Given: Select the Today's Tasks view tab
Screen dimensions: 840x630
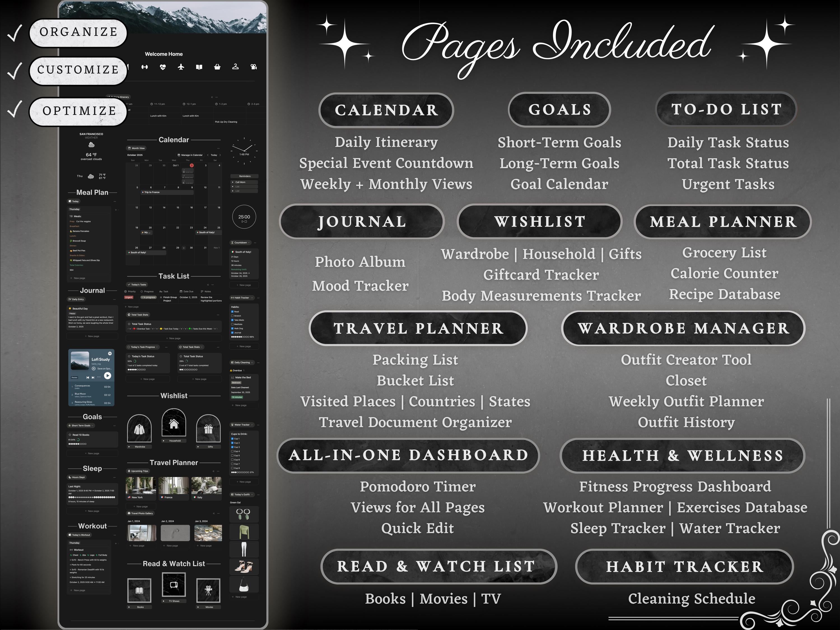Looking at the screenshot, I should tap(137, 284).
